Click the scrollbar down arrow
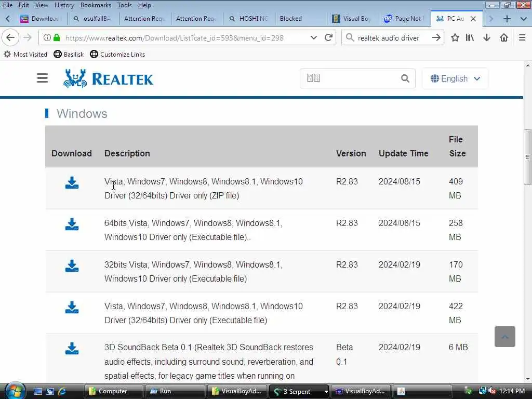 coord(527,379)
